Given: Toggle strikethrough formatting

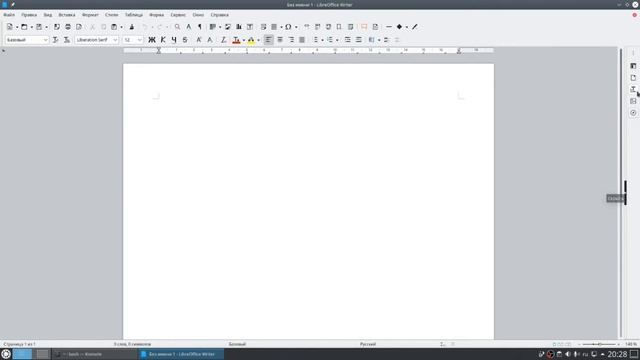Looking at the screenshot, I should pyautogui.click(x=185, y=40).
